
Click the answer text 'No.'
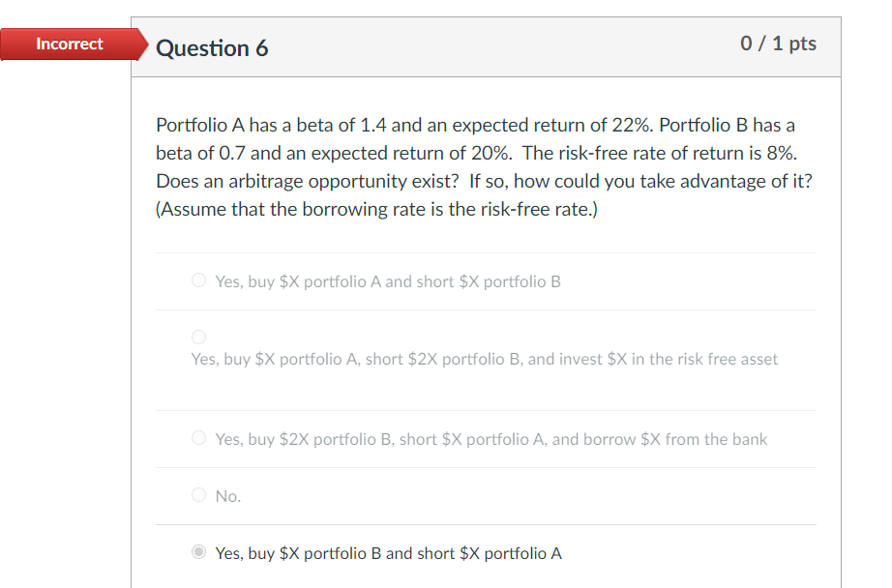click(x=227, y=495)
